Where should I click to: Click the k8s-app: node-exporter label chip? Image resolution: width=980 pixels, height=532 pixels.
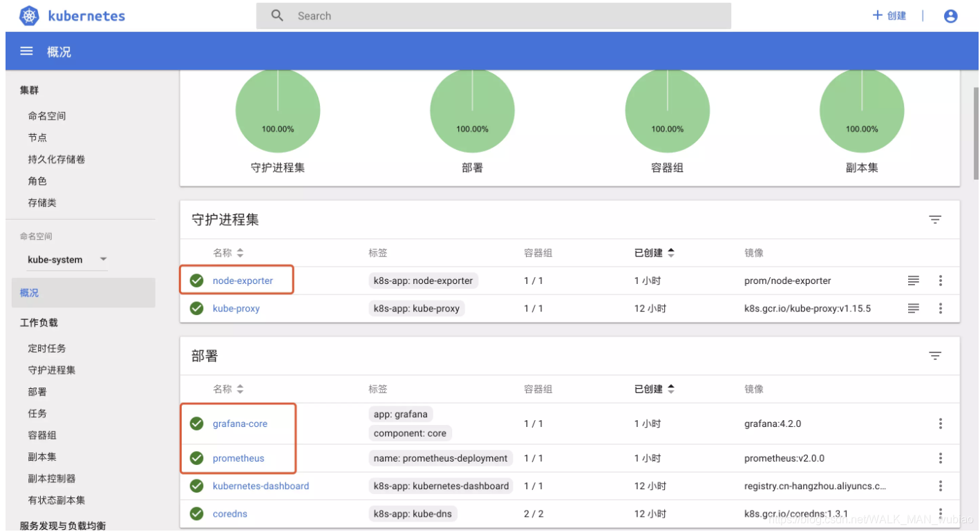(x=423, y=281)
